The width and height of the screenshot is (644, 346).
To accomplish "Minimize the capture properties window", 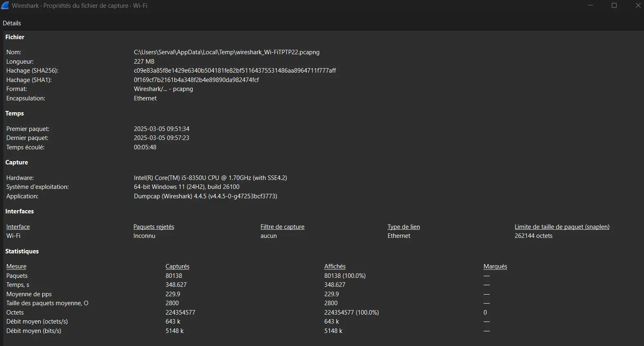I will 590,5.
